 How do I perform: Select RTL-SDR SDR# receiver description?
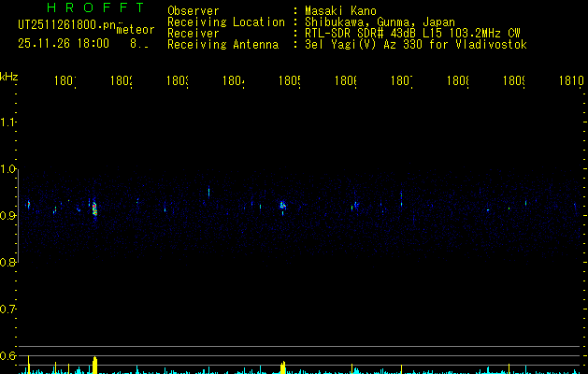click(x=412, y=34)
